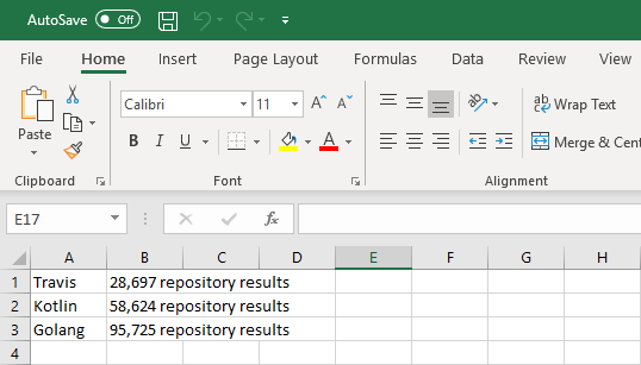Open the Data ribbon tab
Image resolution: width=641 pixels, height=365 pixels.
[x=467, y=59]
